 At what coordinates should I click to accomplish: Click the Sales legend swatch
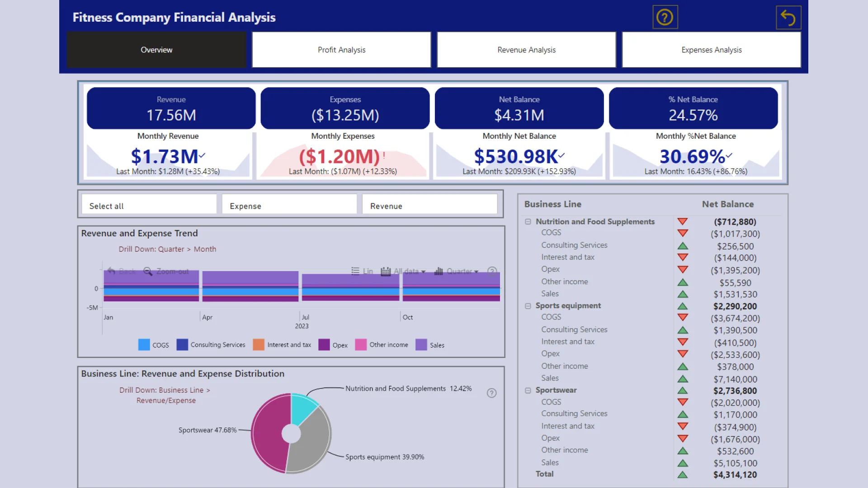click(421, 345)
